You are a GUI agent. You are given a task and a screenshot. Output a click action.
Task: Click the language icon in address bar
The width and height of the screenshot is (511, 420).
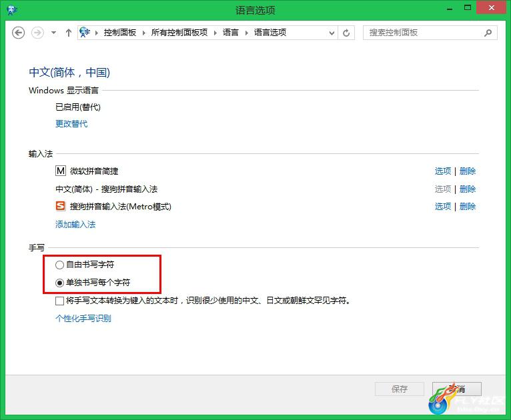[x=85, y=32]
